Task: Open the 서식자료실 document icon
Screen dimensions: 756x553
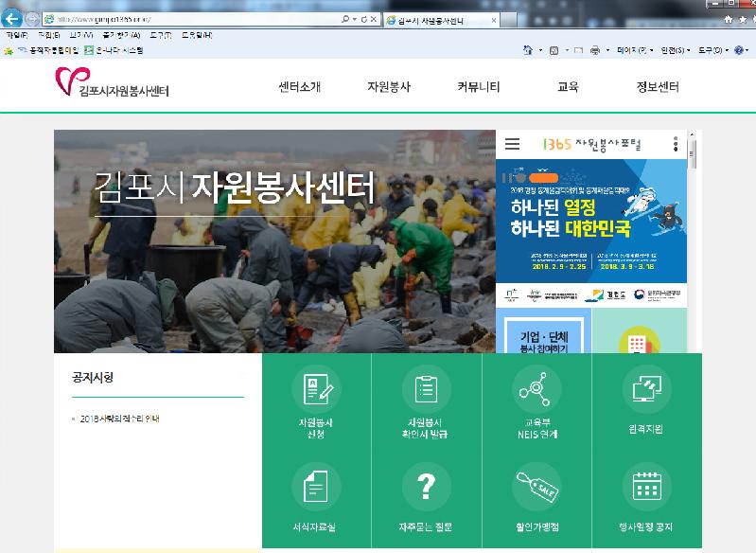Action: (316, 488)
